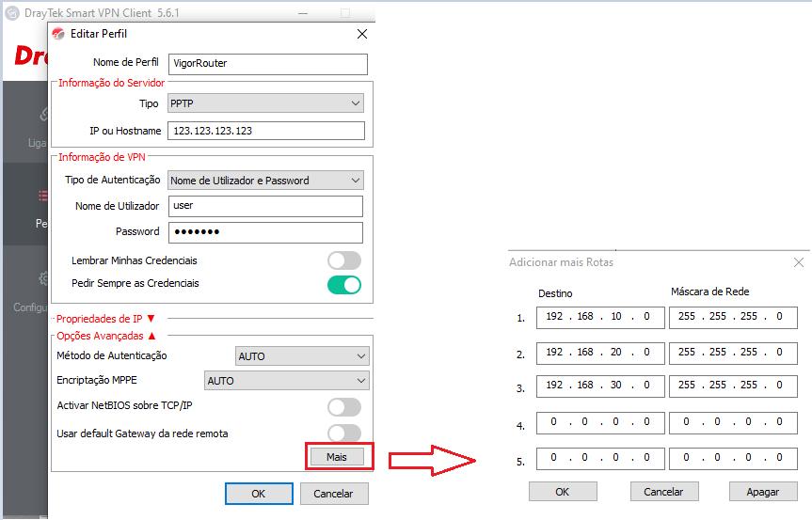Open the Tipo PPTP dropdown
The width and height of the screenshot is (812, 520).
click(265, 103)
